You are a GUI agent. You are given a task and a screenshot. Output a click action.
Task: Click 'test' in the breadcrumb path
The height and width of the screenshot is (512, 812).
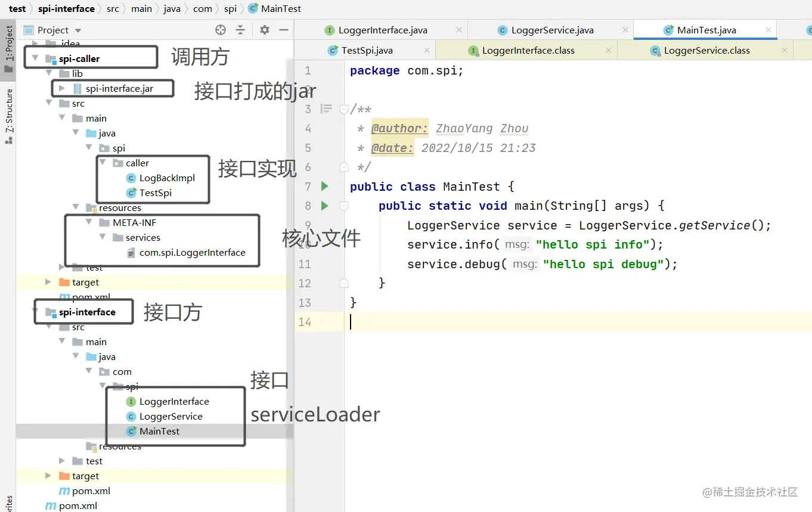(17, 8)
